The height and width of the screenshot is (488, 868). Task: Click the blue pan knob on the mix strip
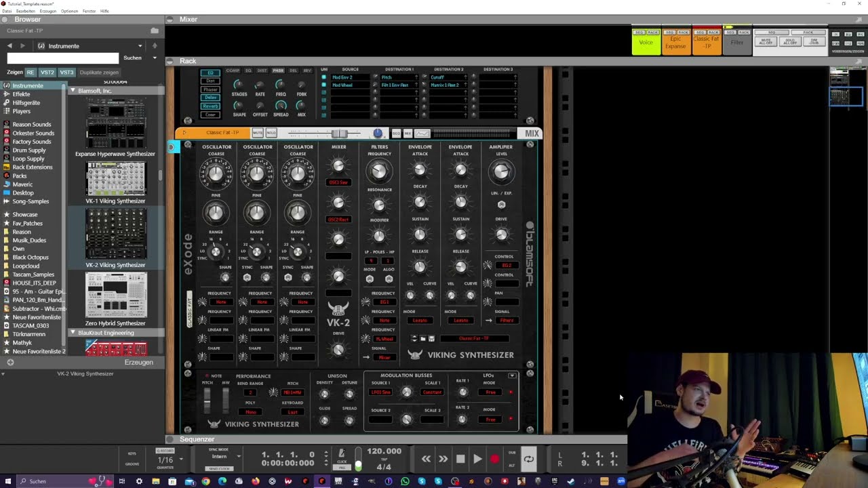[378, 133]
